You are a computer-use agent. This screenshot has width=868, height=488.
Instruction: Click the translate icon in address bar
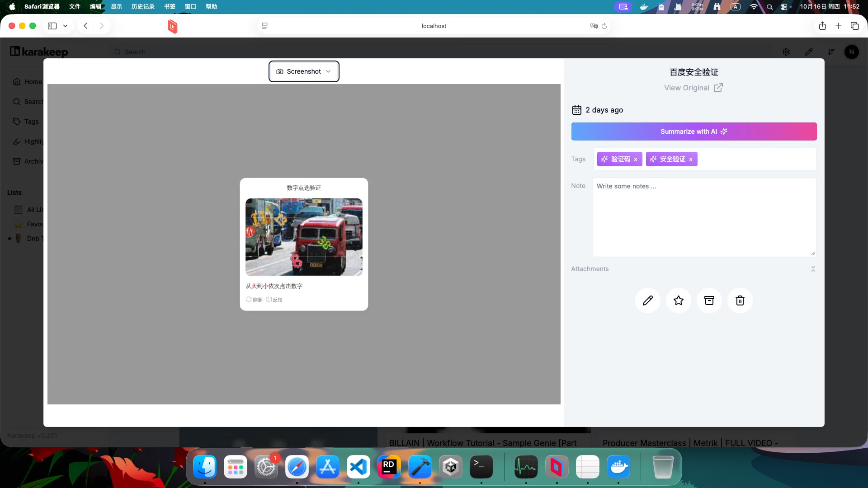point(594,26)
